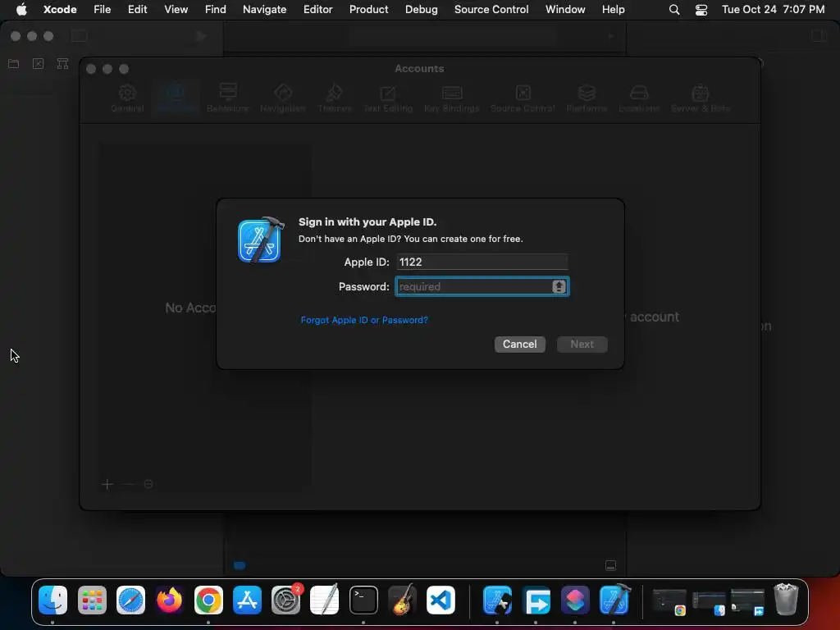This screenshot has height=630, width=840.
Task: Open the Find menu
Action: [x=216, y=10]
